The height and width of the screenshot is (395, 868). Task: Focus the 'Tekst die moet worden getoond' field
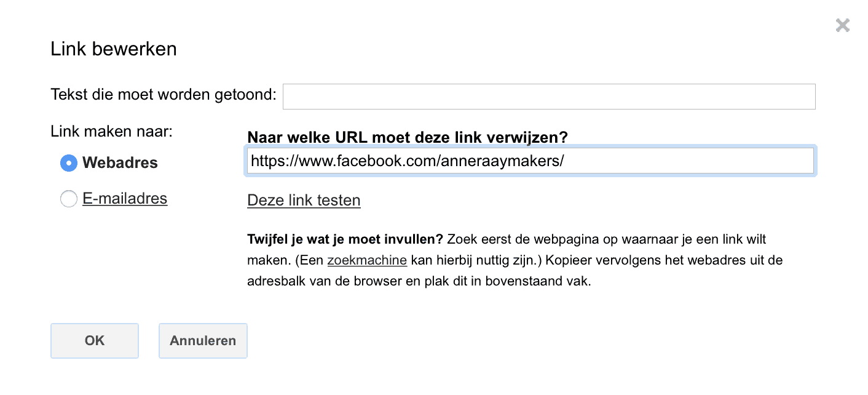click(x=548, y=97)
